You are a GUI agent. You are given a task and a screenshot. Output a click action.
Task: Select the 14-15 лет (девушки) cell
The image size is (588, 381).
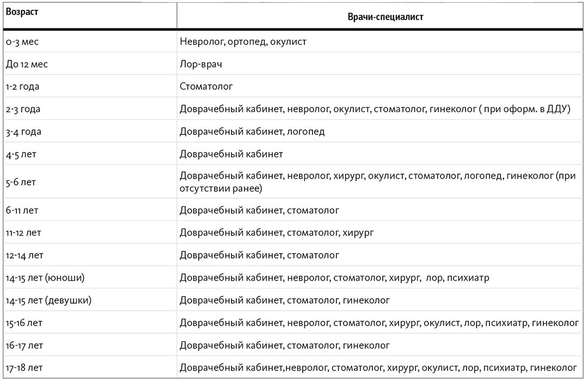pos(90,300)
